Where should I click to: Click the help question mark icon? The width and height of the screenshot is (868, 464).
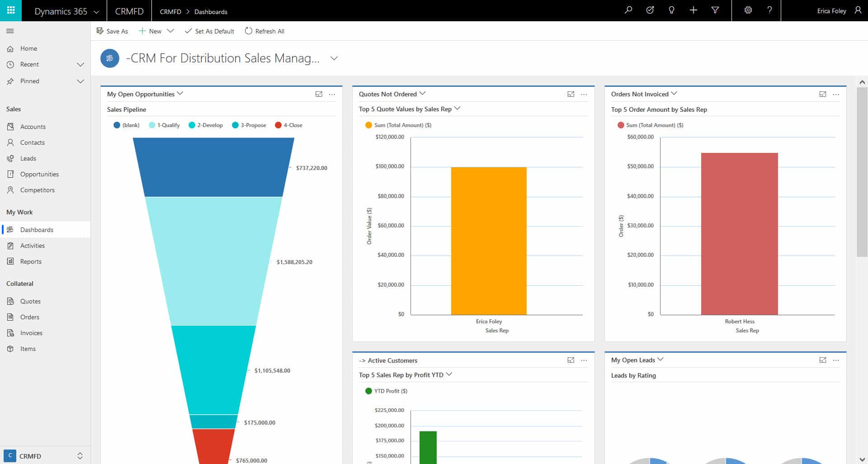(769, 10)
